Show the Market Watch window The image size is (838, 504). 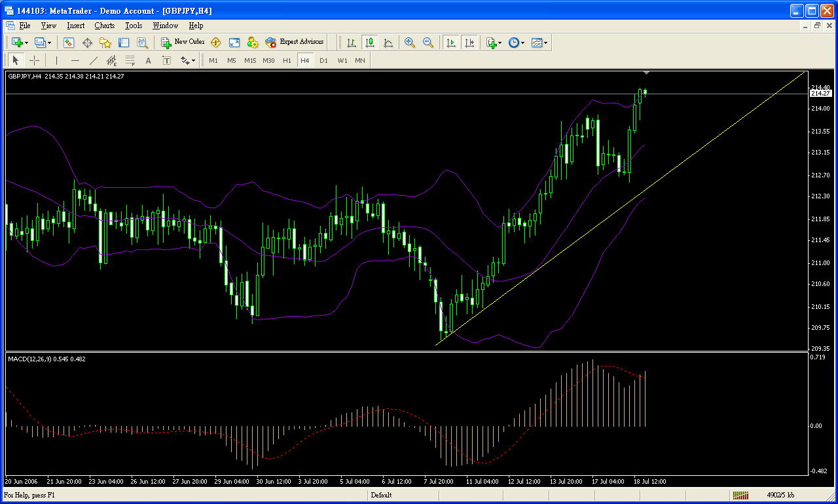pos(69,43)
